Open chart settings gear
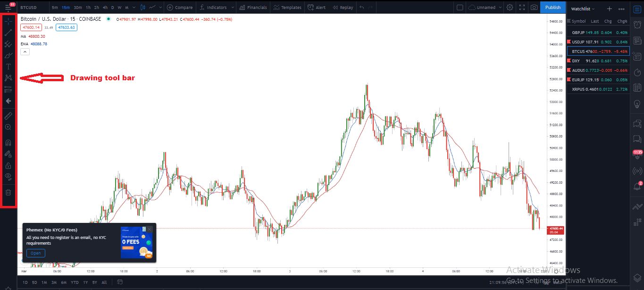This screenshot has height=290, width=644. [510, 8]
